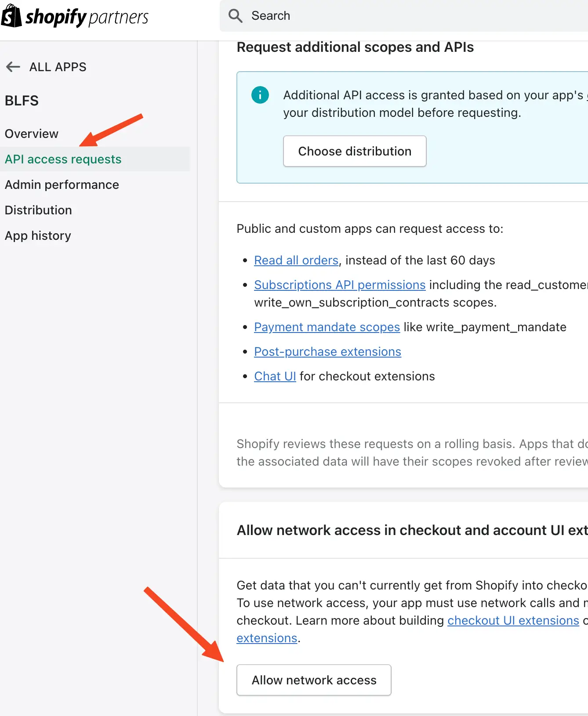Open App history section
The height and width of the screenshot is (716, 588).
[x=38, y=235]
